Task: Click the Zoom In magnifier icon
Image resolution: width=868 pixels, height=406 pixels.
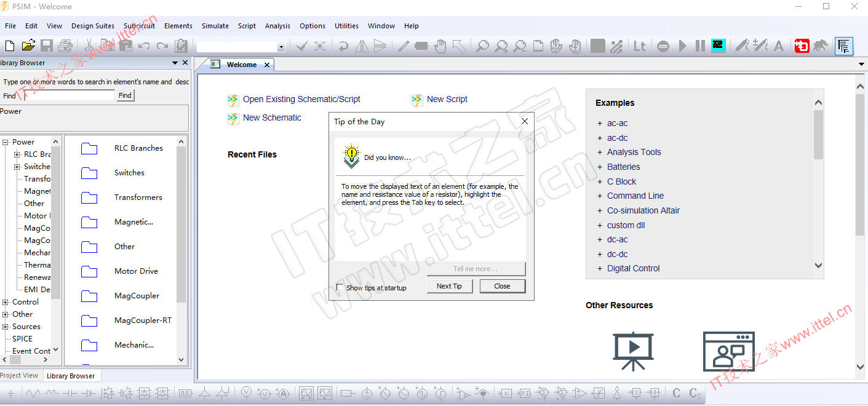Action: coord(502,46)
